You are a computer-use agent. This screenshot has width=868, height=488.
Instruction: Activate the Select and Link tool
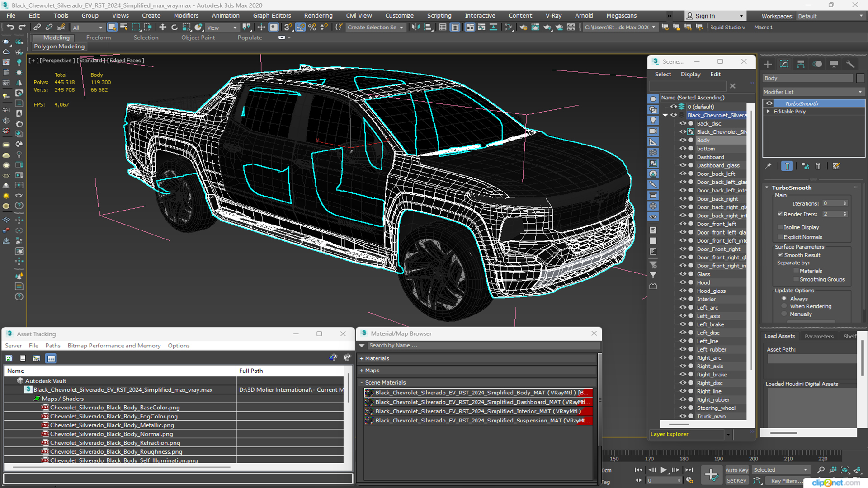point(37,27)
